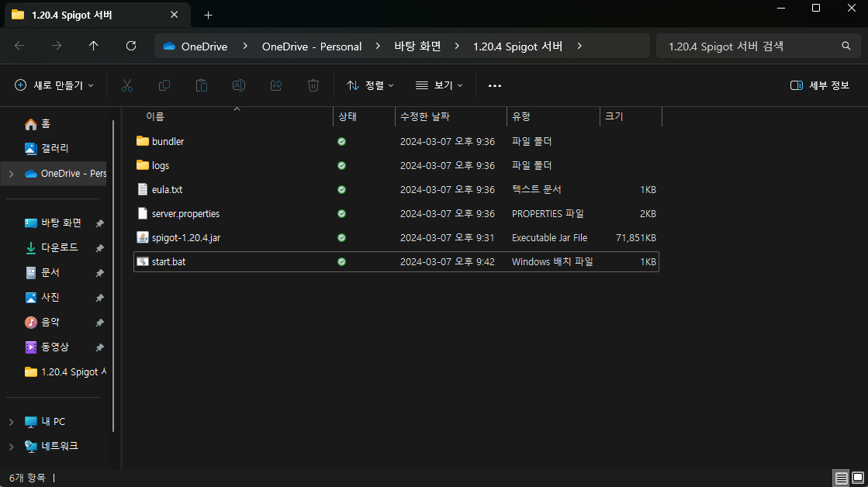This screenshot has width=868, height=487.
Task: Close the 1.20.4 Spigot 서버 tab
Action: tap(175, 15)
